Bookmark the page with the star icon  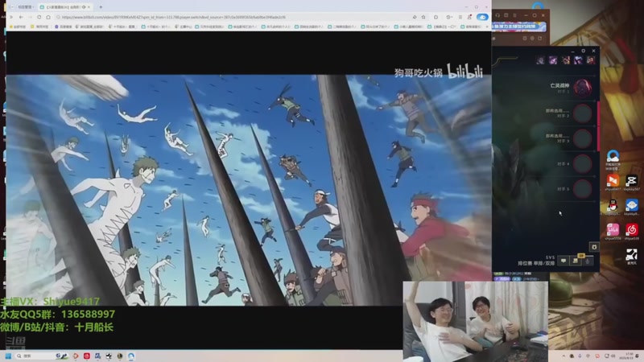[423, 17]
